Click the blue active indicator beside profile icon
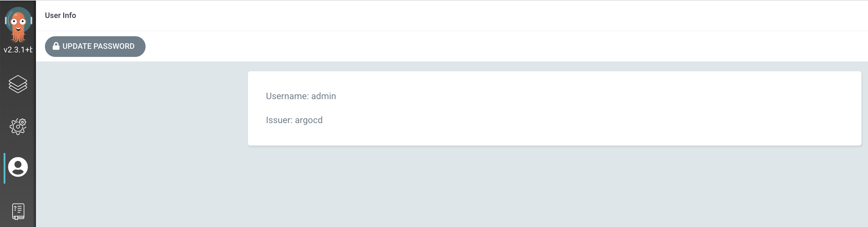Viewport: 868px width, 227px height. pos(4,168)
